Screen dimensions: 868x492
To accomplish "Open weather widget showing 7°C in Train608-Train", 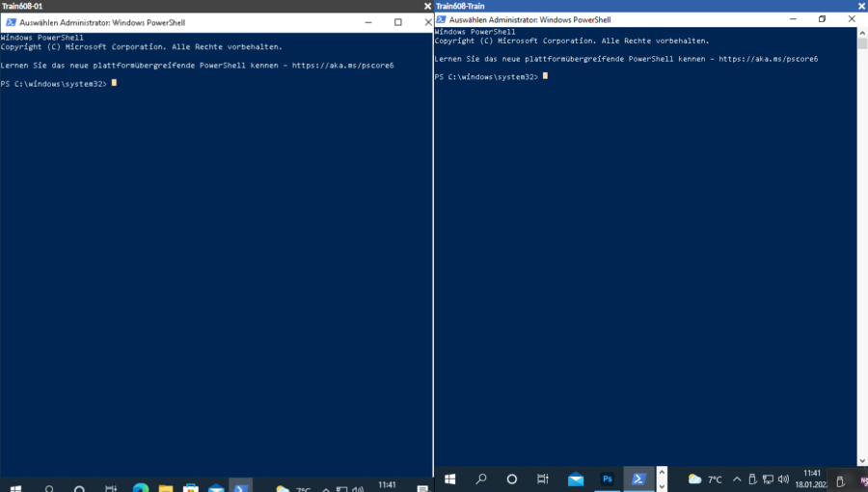I will coord(705,479).
